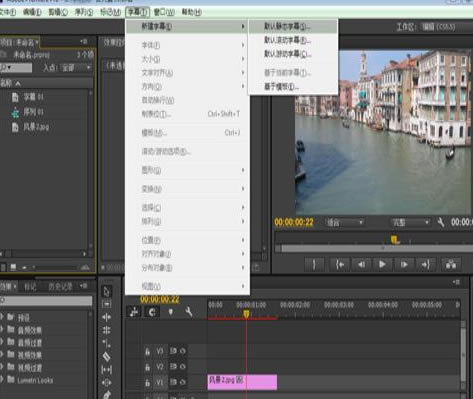
Task: Expand the 视频过渡 folder
Action: pyautogui.click(x=2, y=367)
